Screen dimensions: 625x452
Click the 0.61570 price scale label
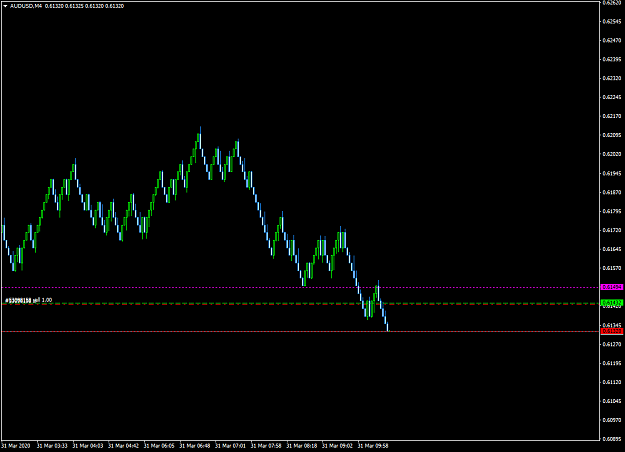[x=612, y=268]
